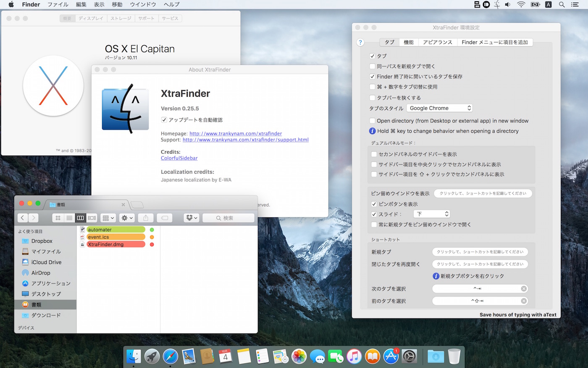Viewport: 588px width, 368px height.
Task: Launch Photos from the Dock
Action: pos(299,357)
